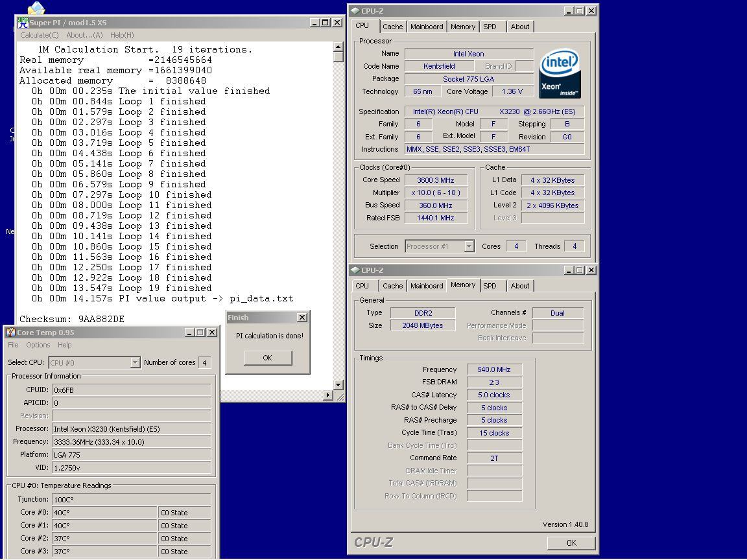The width and height of the screenshot is (747, 560).
Task: Click the CPU Name field 'Intel Xeon'
Action: (x=469, y=54)
